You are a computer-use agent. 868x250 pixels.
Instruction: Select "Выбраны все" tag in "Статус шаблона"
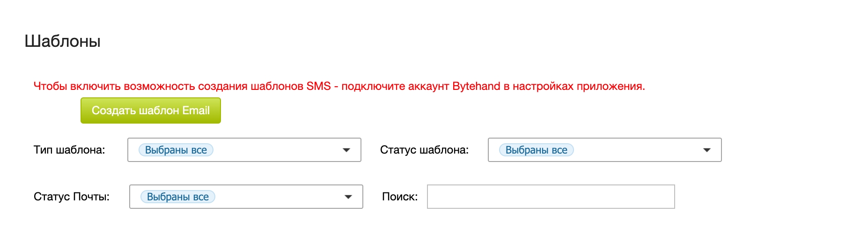click(x=537, y=150)
